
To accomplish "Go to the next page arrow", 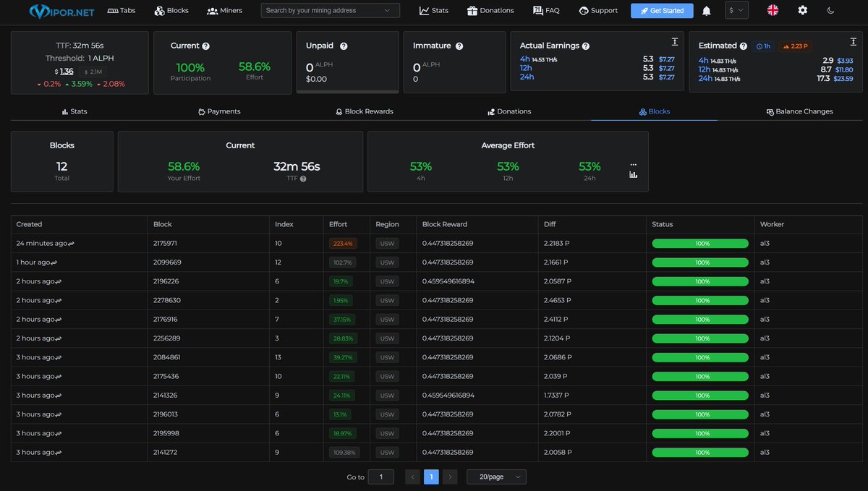I will point(450,477).
